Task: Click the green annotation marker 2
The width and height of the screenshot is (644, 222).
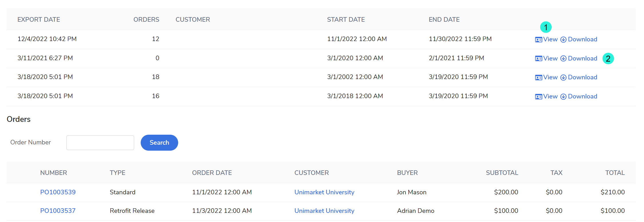Action: click(x=608, y=58)
